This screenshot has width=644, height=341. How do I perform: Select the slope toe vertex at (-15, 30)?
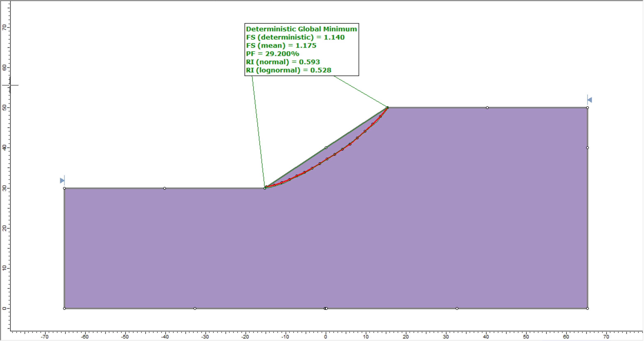tap(265, 188)
